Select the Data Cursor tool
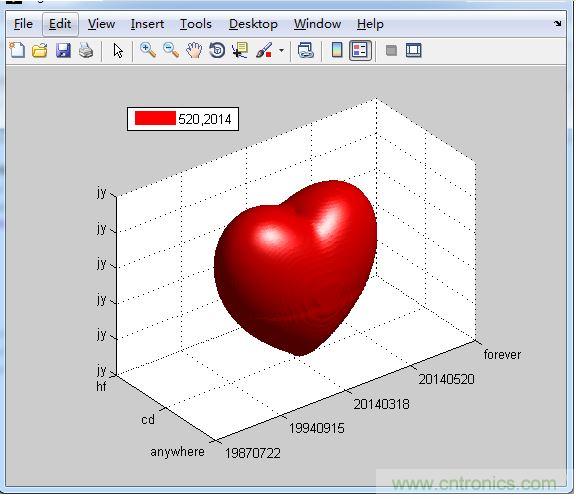This screenshot has width=576, height=499. 240,50
